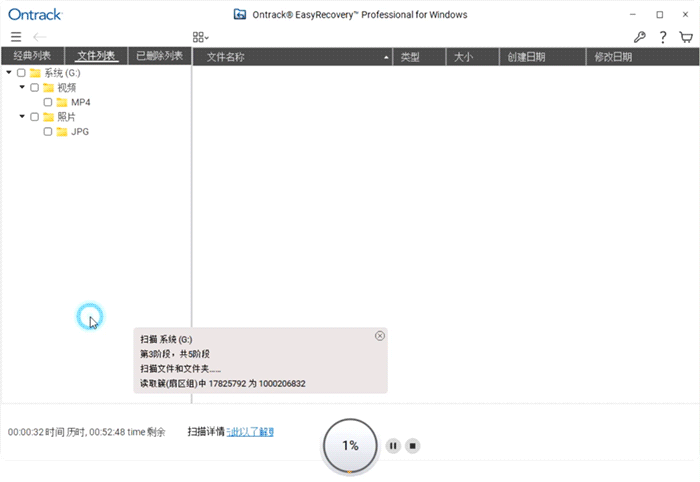Sort by the 类型 column header

tap(419, 57)
